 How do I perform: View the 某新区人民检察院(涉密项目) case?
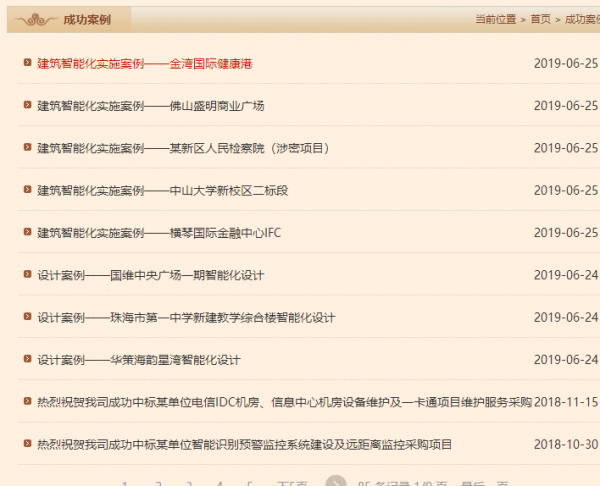pos(183,148)
